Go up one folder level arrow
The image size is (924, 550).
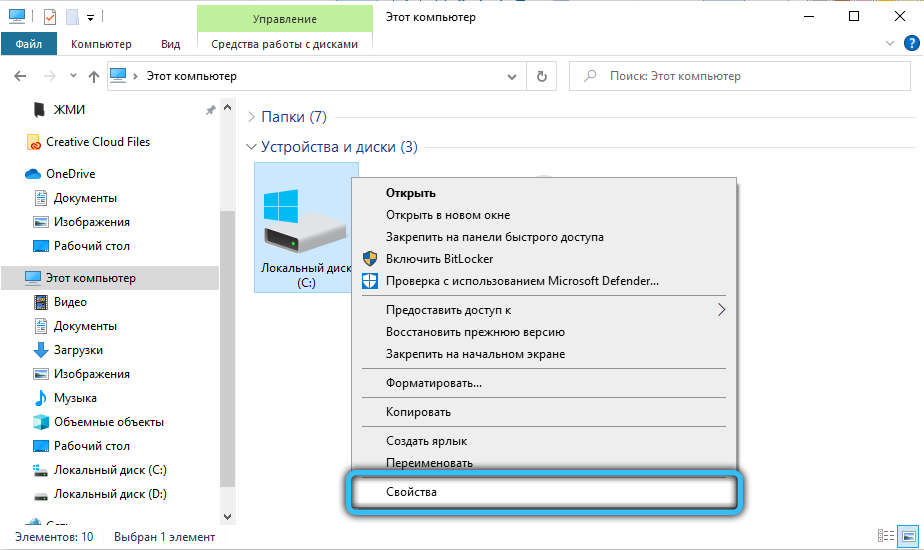point(93,76)
